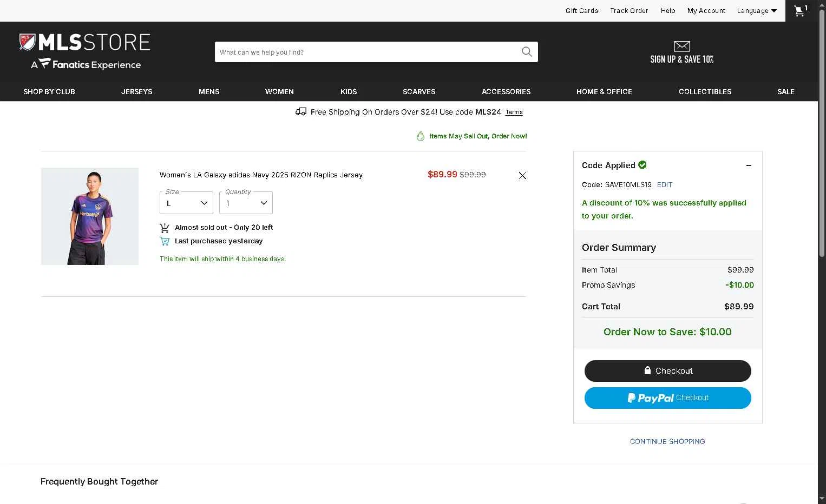Open the Home & Office menu
Viewport: 826px width, 504px height.
604,91
